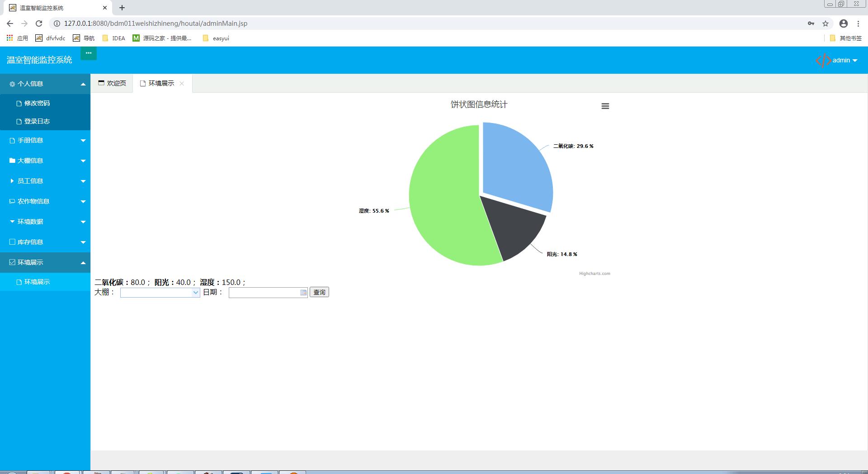This screenshot has width=868, height=474.
Task: Click the green sidebar toggle button
Action: pos(89,53)
